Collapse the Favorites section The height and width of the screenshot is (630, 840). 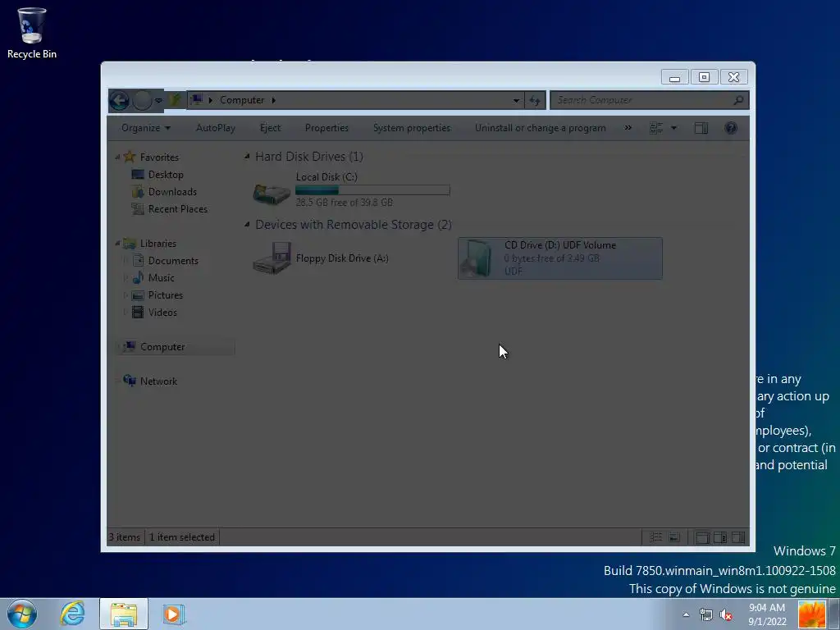pos(117,157)
